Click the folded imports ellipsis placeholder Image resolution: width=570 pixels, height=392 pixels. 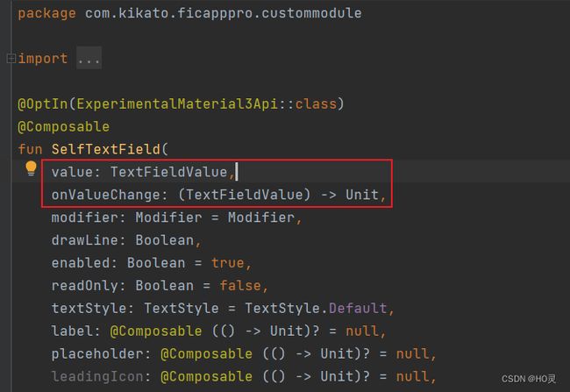pyautogui.click(x=89, y=58)
